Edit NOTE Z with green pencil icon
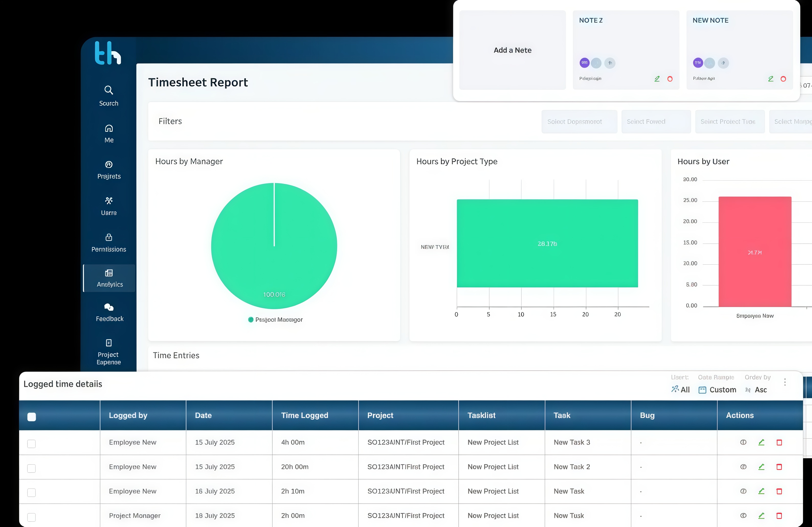The width and height of the screenshot is (812, 527). pyautogui.click(x=657, y=79)
